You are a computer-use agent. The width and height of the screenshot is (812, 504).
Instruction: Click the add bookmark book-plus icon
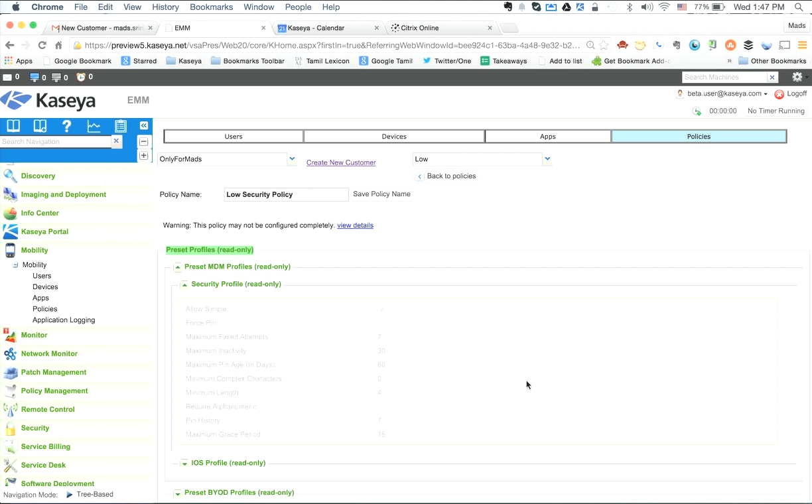(40, 126)
